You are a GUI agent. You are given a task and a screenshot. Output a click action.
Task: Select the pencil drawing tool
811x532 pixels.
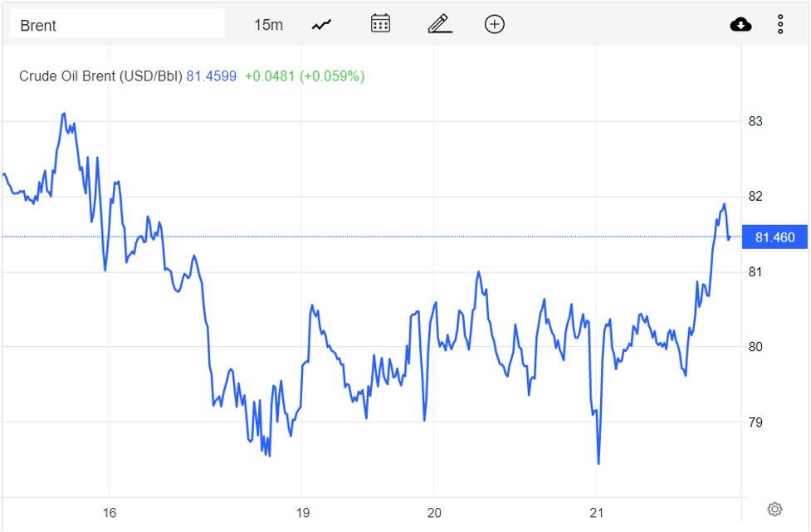pos(439,24)
